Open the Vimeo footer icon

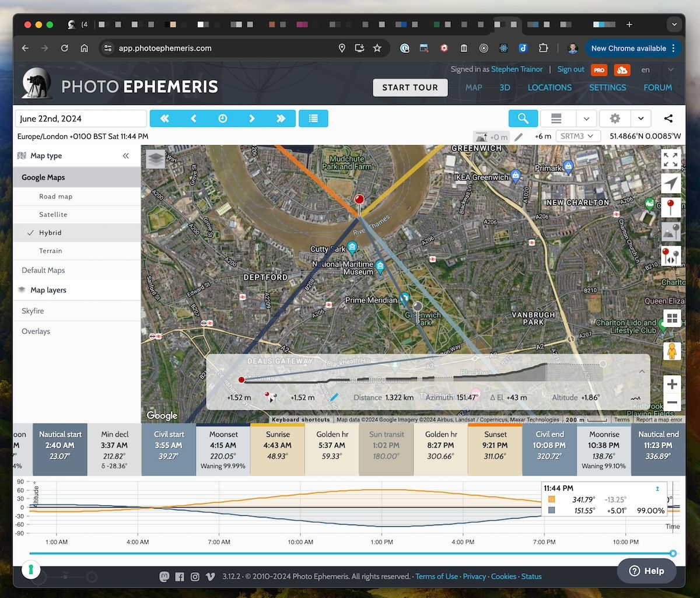210,576
